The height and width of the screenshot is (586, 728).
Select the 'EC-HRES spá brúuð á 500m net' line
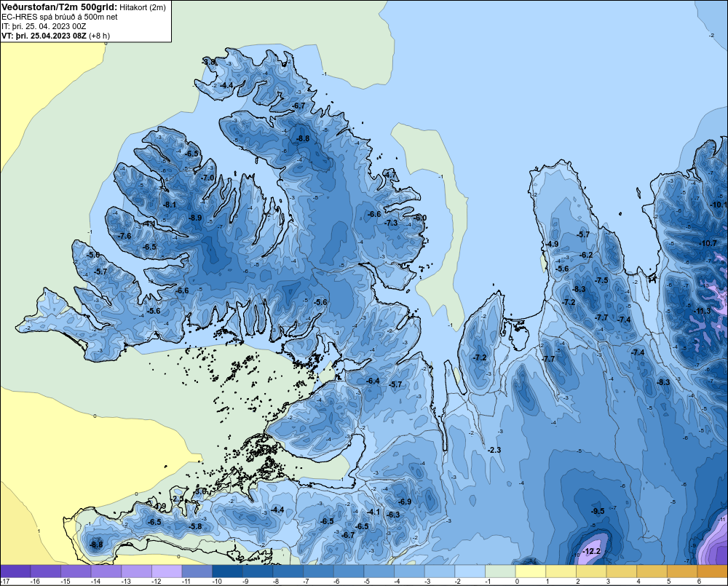(60, 17)
